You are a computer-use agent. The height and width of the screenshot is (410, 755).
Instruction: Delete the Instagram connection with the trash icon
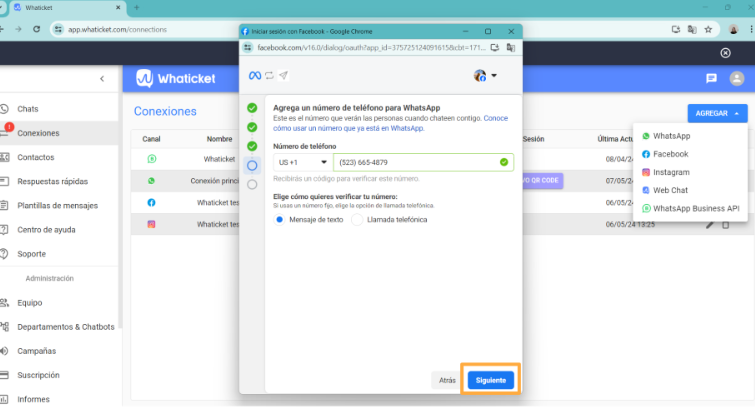coord(726,225)
